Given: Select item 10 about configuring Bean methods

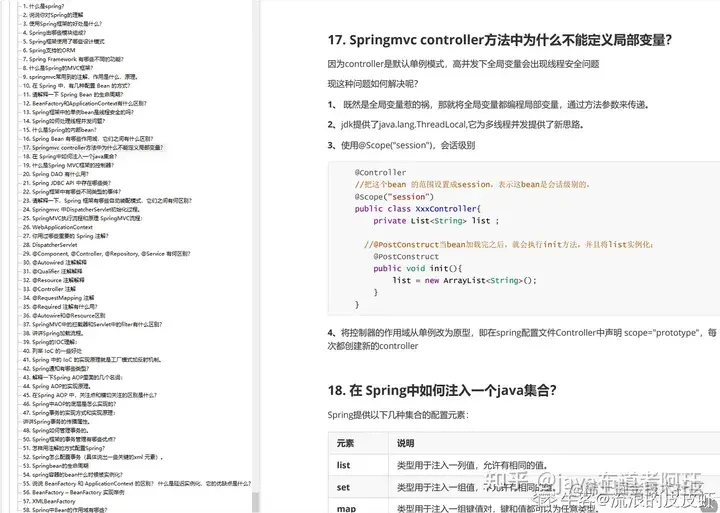Looking at the screenshot, I should click(77, 85).
